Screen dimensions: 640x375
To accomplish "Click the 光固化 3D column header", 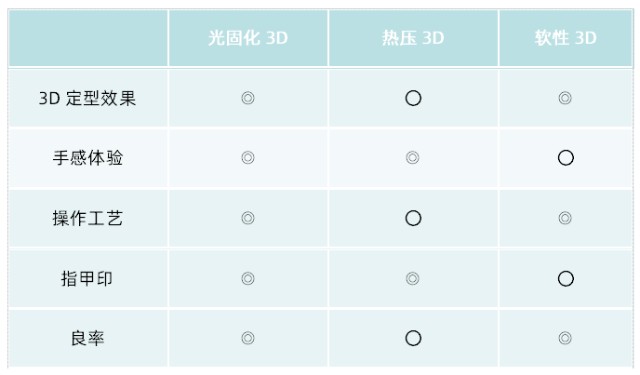I will pyautogui.click(x=248, y=38).
